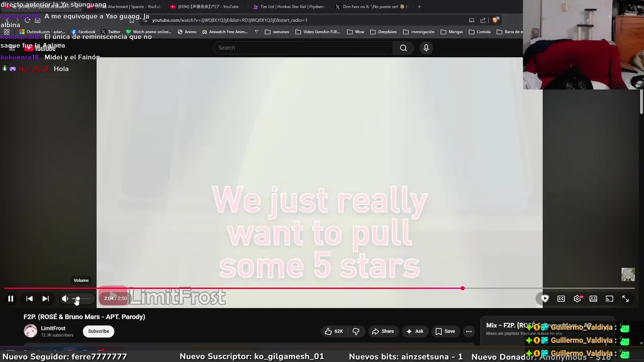This screenshot has width=644, height=362.
Task: Dislike the video
Action: pyautogui.click(x=356, y=331)
